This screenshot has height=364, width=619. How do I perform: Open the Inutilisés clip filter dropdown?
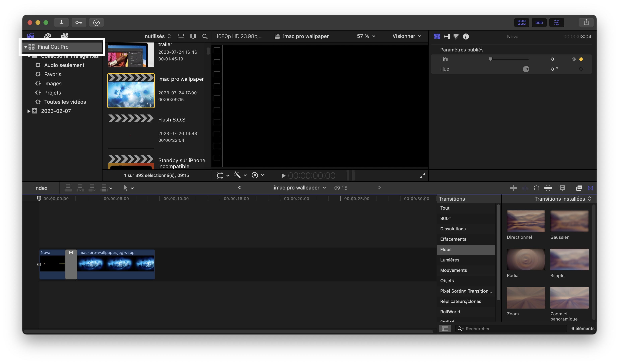click(157, 36)
